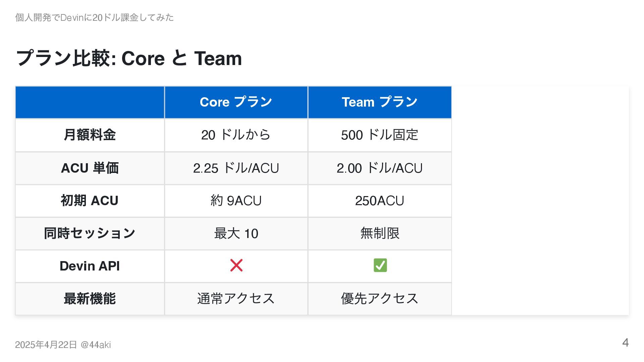
Task: Click the 月額料金 row label
Action: 90,135
